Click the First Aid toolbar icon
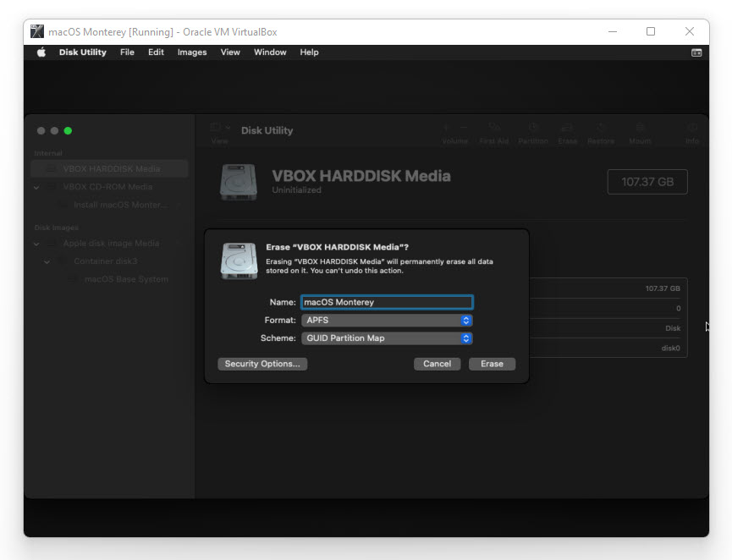The image size is (732, 560). tap(494, 134)
